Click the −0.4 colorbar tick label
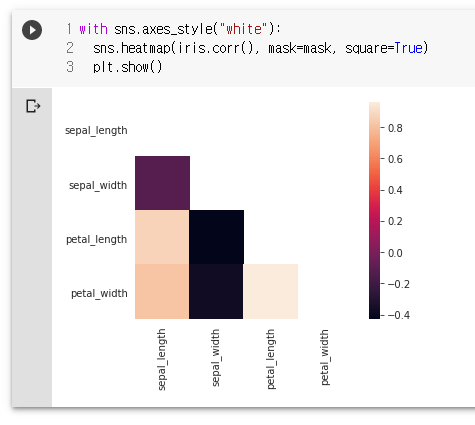 tap(399, 315)
